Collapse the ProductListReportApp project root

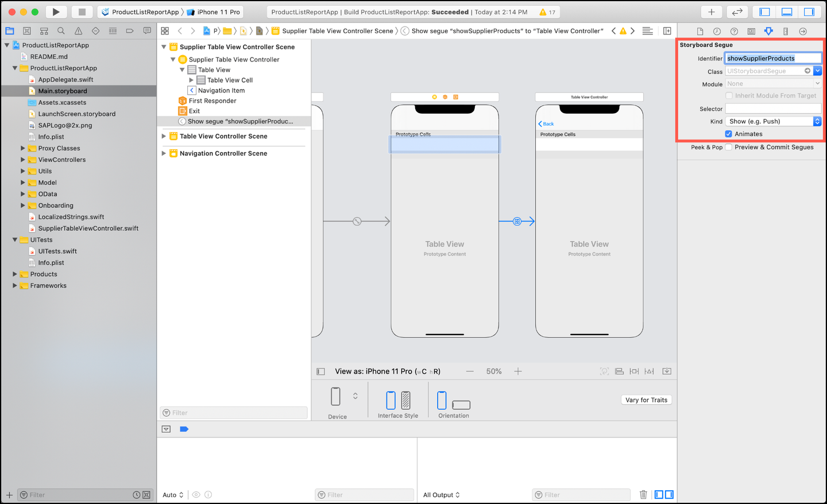pyautogui.click(x=7, y=45)
